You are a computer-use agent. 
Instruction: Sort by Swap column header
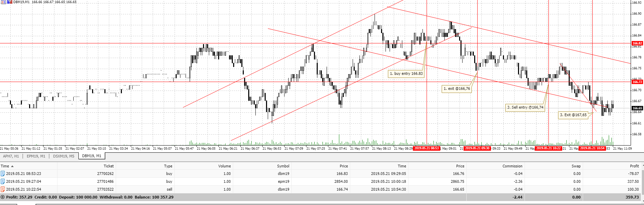point(576,166)
